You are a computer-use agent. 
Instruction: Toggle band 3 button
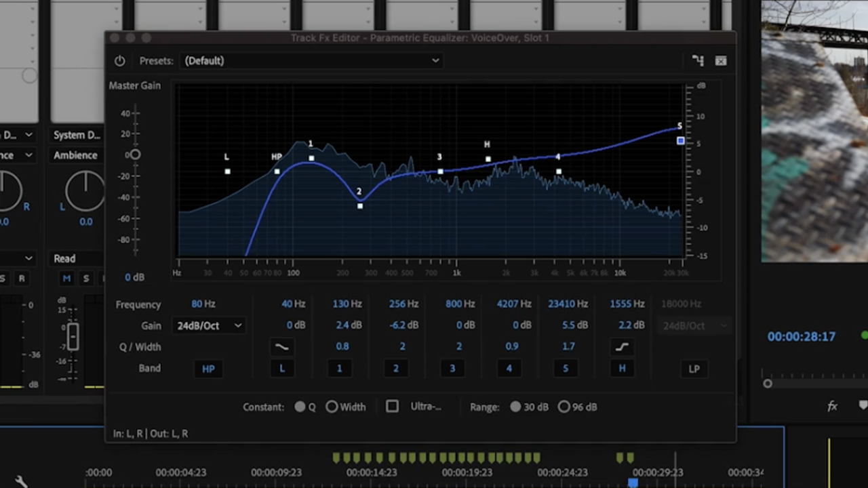coord(452,369)
